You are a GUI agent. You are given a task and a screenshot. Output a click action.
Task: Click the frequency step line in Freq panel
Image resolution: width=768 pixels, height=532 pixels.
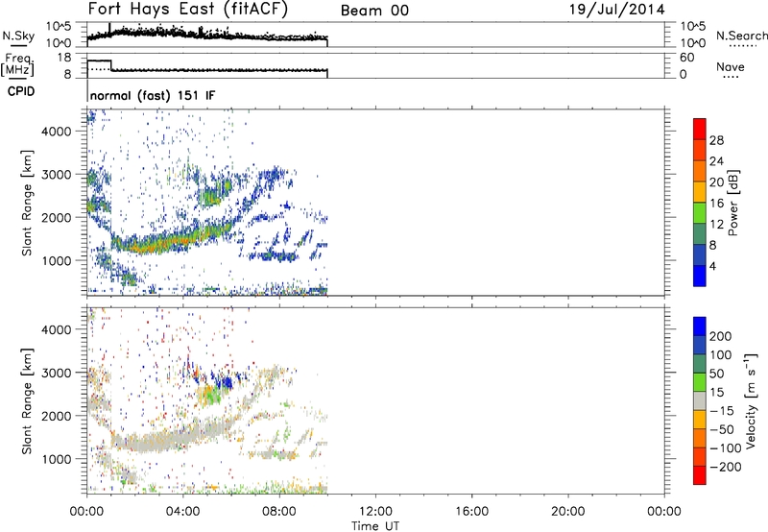[205, 70]
